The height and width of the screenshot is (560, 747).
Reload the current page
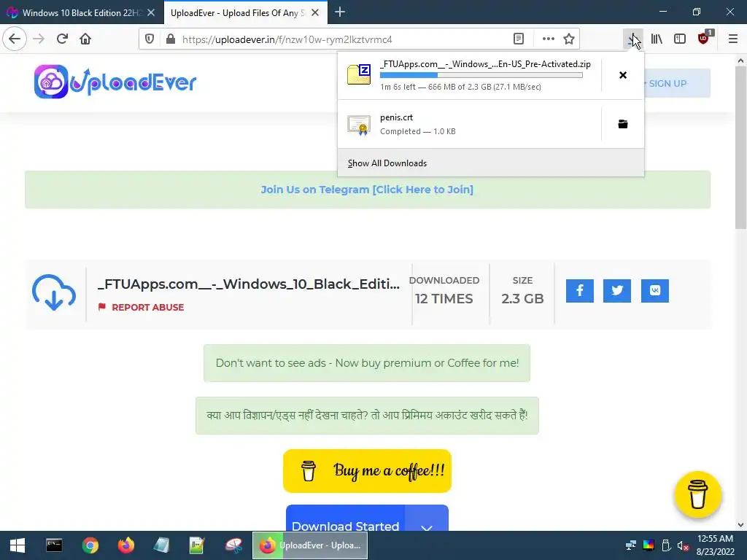[x=62, y=39]
